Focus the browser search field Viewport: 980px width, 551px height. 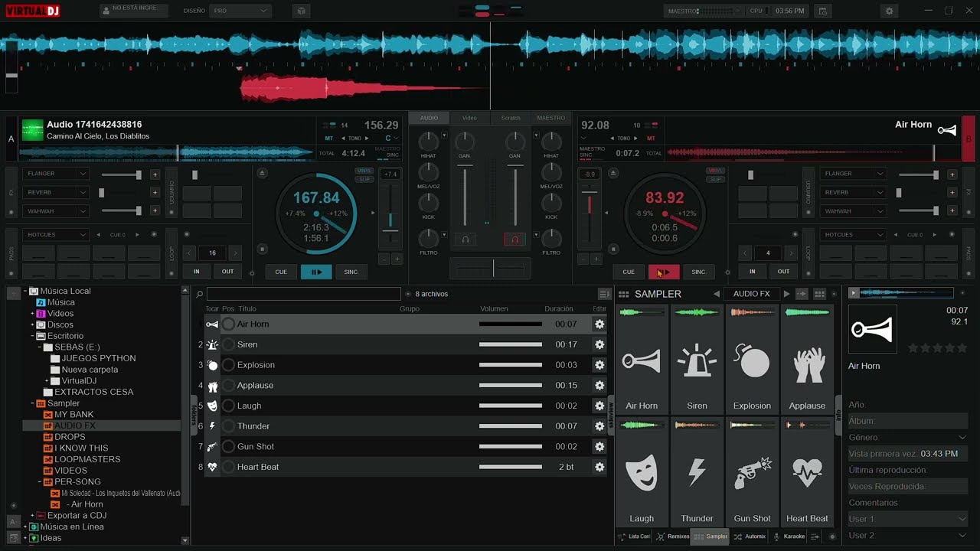click(304, 294)
